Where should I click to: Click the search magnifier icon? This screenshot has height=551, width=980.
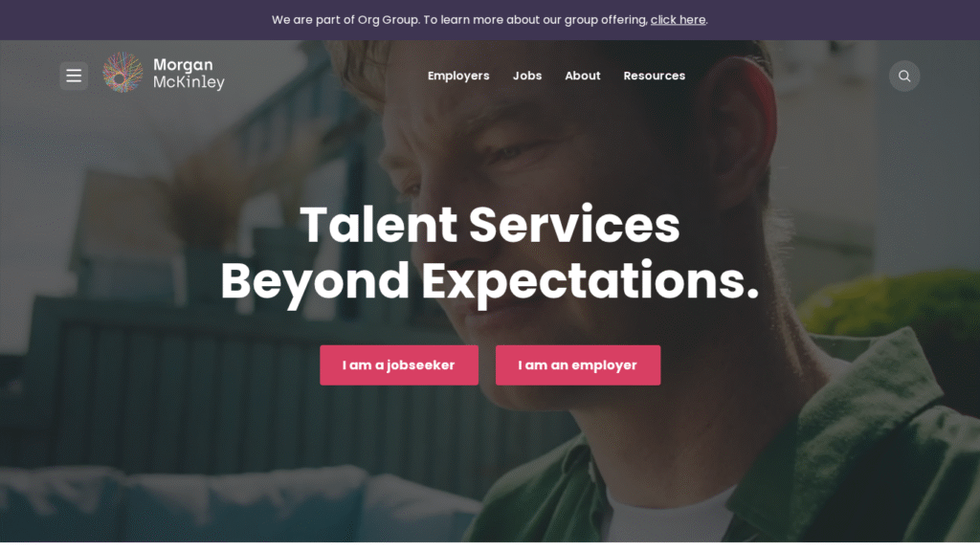(x=903, y=77)
